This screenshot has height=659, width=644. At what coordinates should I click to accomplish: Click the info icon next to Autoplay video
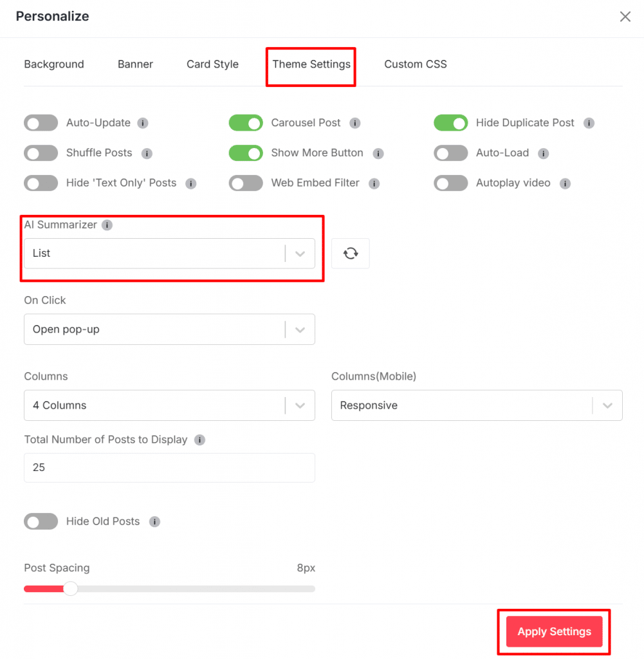point(565,183)
